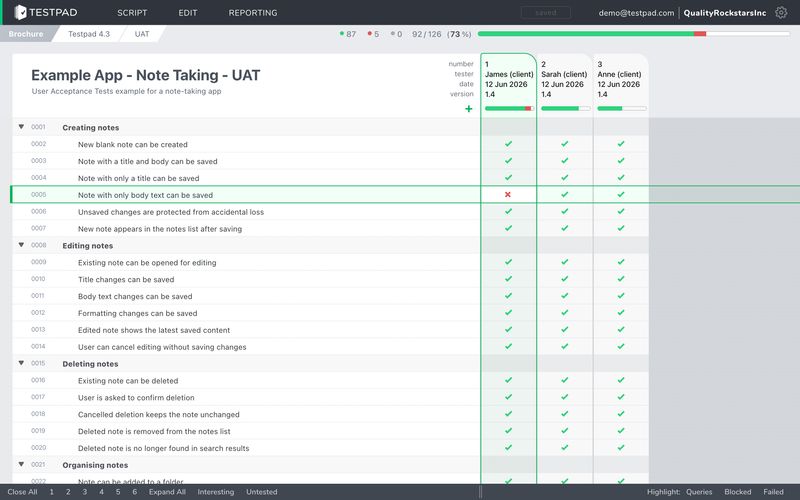Screen dimensions: 800x500
Task: Click the 'Example App - Note Taking - UAT' title
Action: (x=145, y=75)
